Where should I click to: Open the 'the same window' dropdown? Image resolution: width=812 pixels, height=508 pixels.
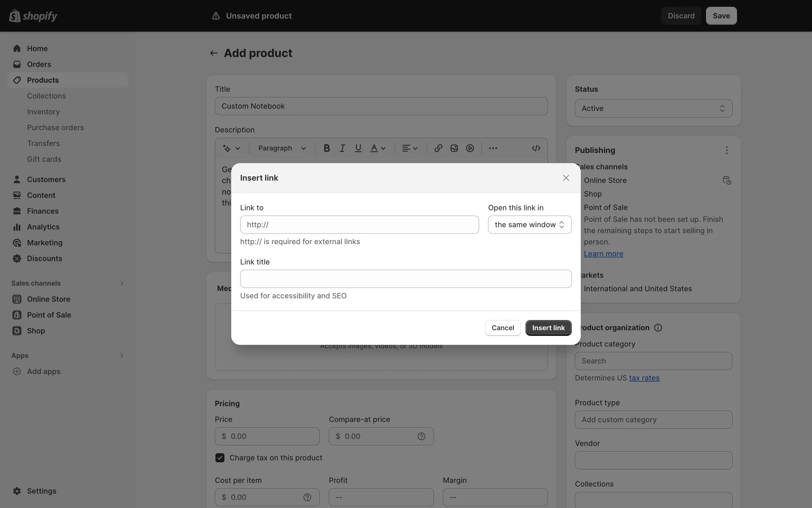[x=529, y=225]
